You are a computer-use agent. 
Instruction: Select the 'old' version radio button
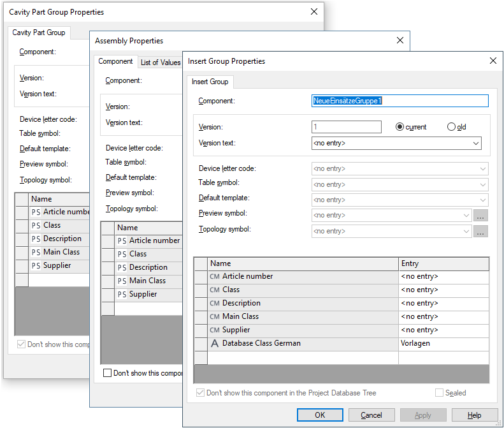pos(452,127)
